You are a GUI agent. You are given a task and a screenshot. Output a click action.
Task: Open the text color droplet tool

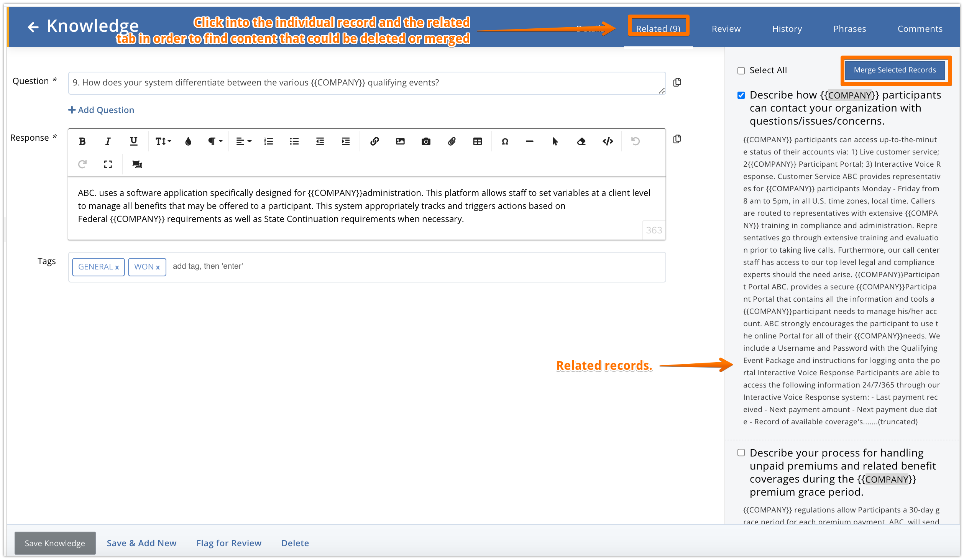(x=188, y=141)
